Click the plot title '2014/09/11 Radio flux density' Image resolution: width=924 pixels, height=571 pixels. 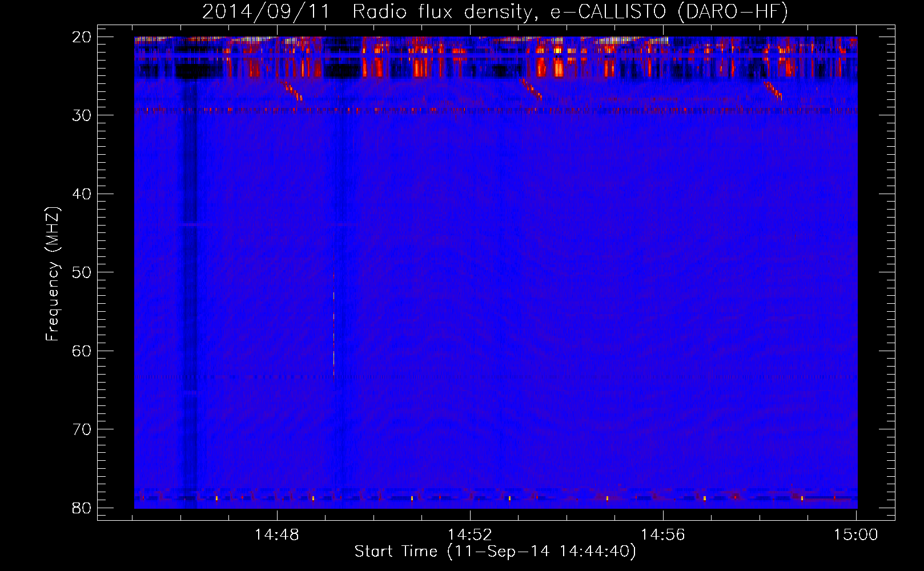pos(496,11)
